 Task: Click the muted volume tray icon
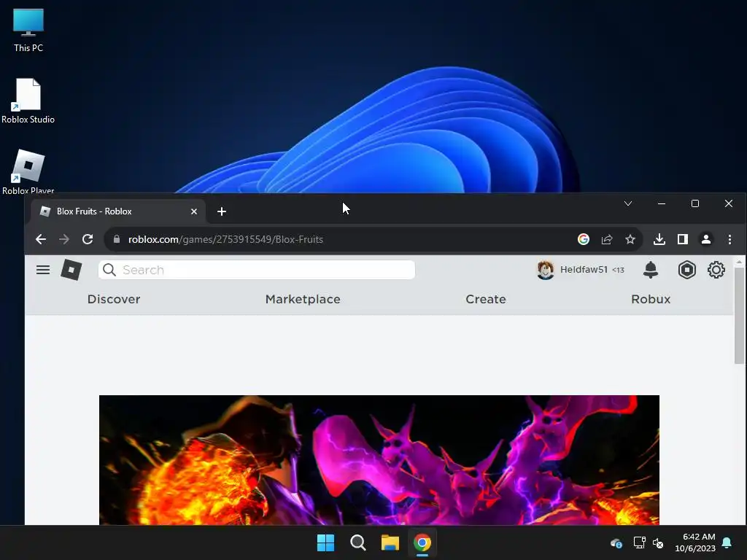click(658, 542)
